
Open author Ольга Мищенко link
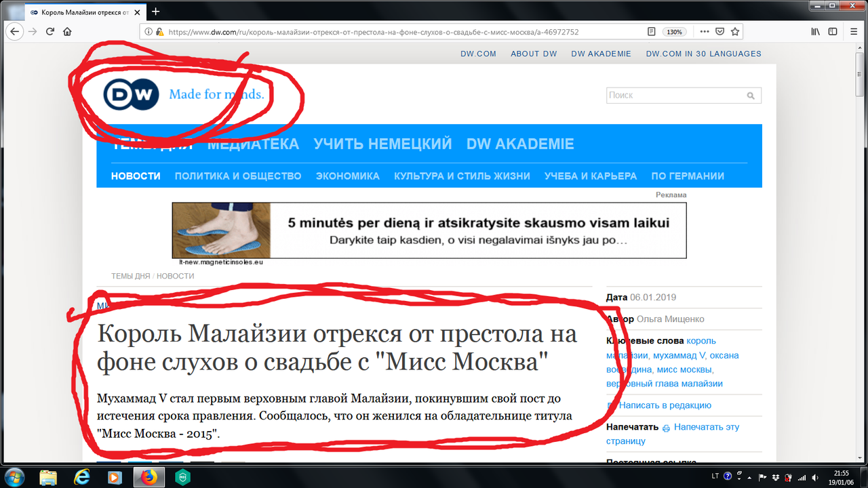pos(671,319)
